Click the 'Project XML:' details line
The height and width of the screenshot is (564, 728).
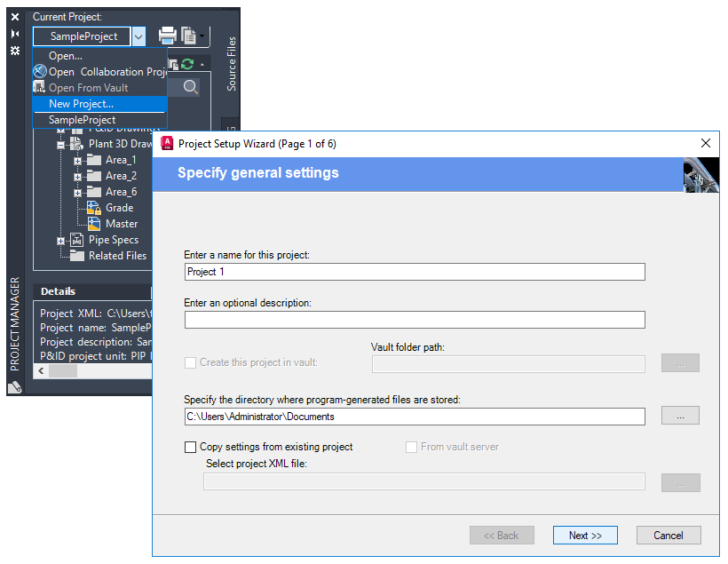[96, 314]
